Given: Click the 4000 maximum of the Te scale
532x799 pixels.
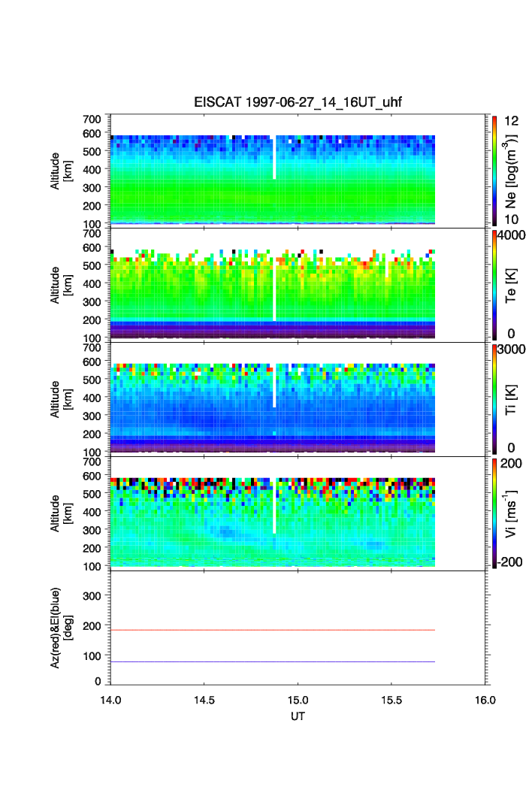Looking at the screenshot, I should (x=511, y=235).
